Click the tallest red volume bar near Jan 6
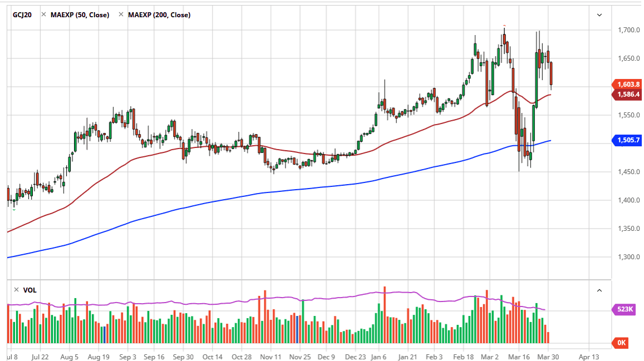 [x=385, y=315]
